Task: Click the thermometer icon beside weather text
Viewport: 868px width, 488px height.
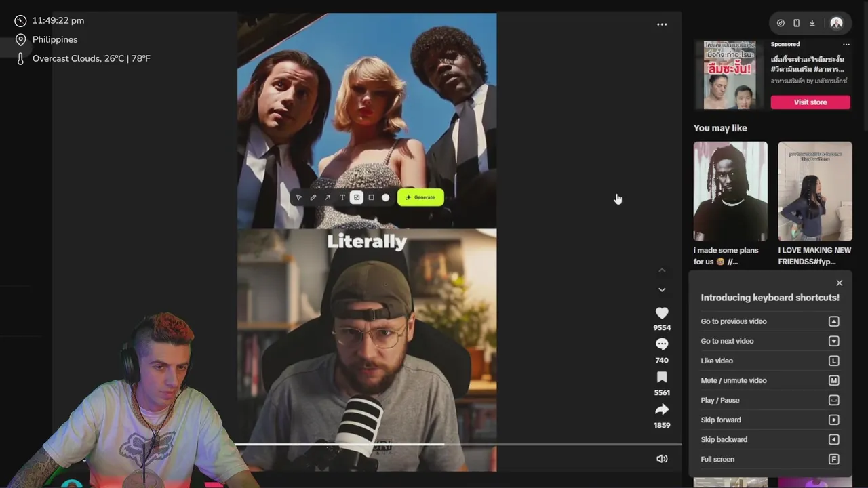Action: click(20, 59)
